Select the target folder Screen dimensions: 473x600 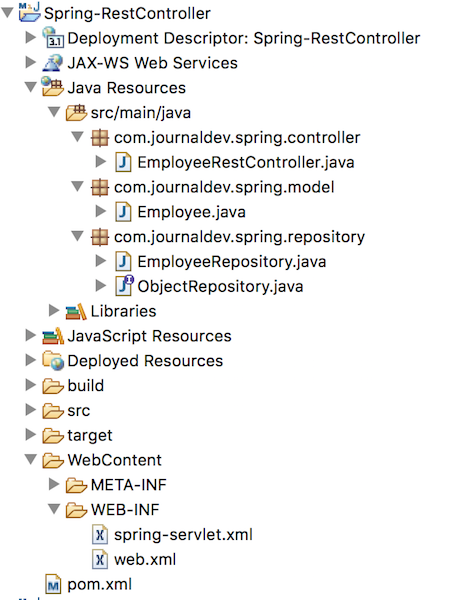[90, 435]
